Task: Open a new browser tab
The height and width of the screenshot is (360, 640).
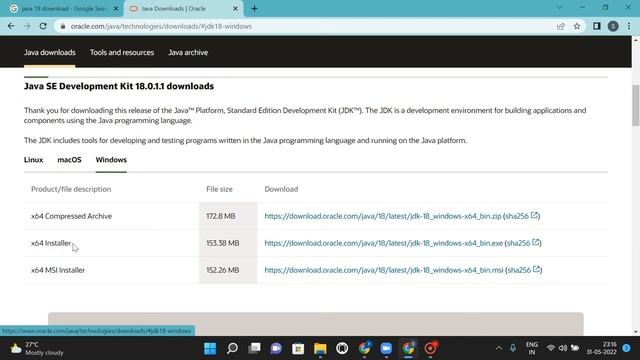Action: 254,9
